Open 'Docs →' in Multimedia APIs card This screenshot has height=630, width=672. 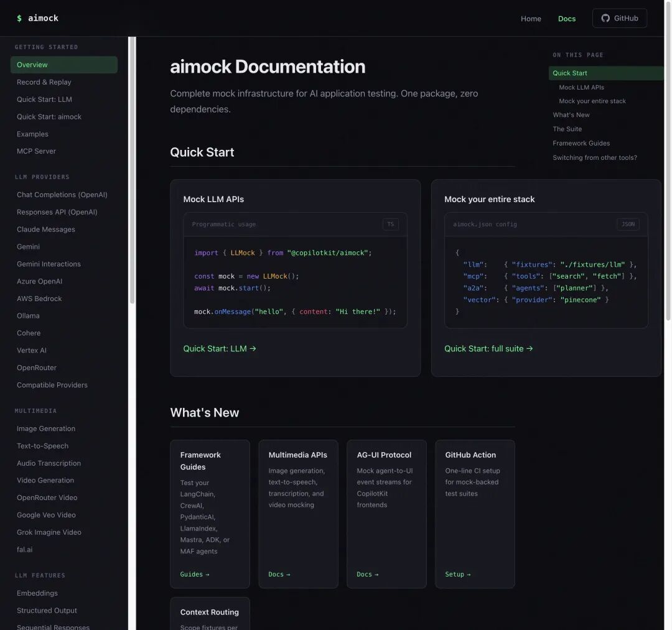(279, 574)
